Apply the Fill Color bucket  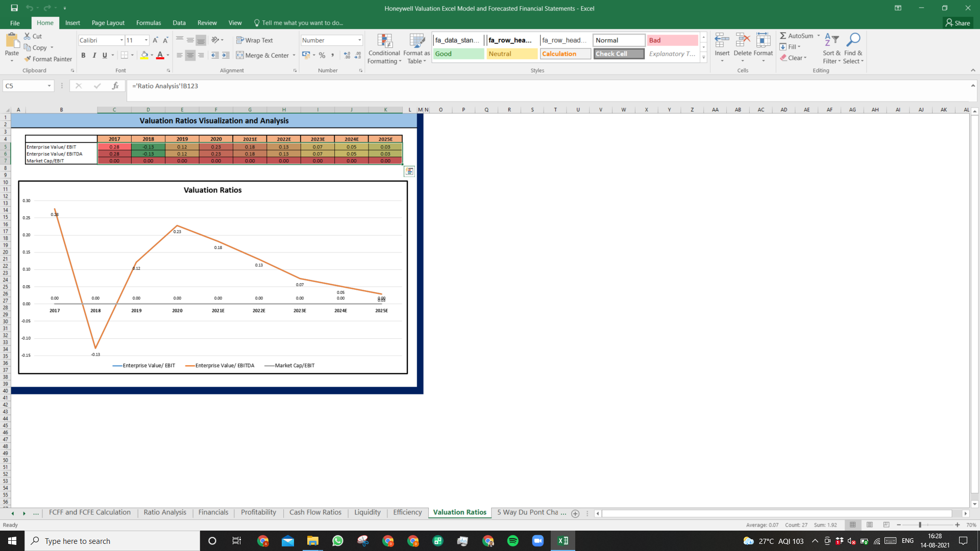144,55
